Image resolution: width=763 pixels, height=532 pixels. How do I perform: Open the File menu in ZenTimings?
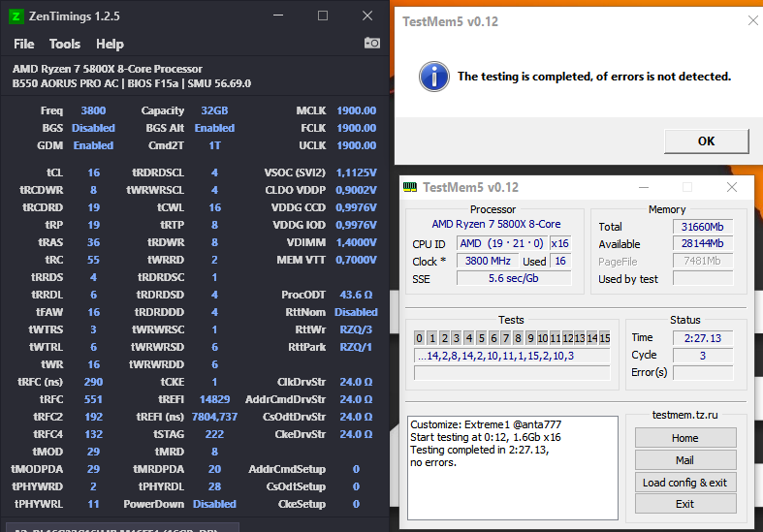(x=24, y=45)
